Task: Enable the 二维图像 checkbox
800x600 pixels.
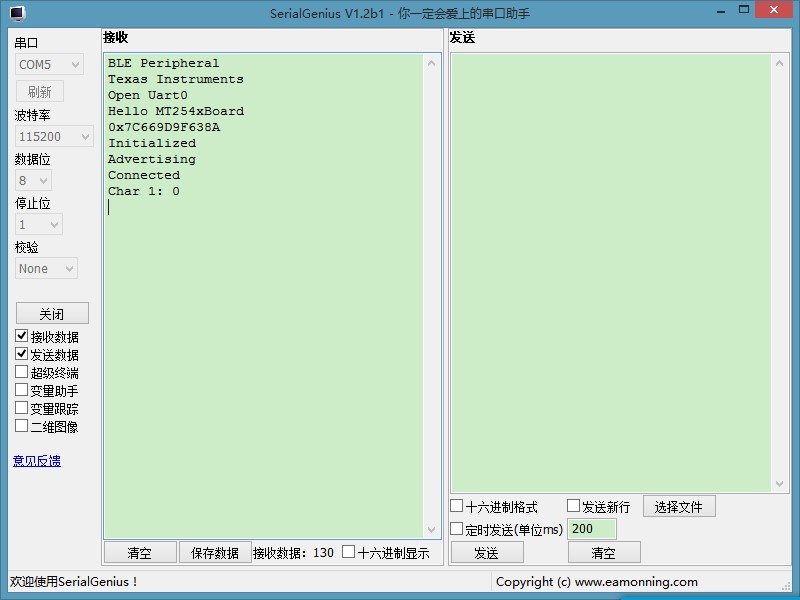Action: pos(21,426)
